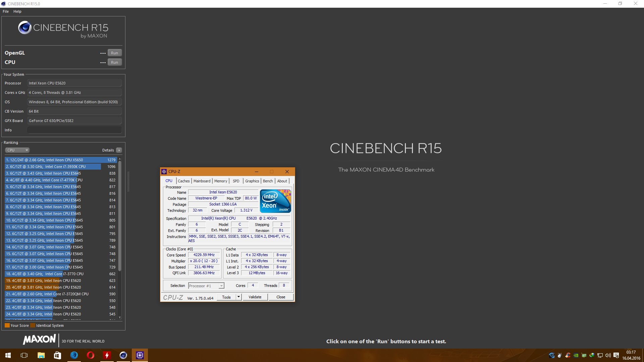Minimize the CPU-Z window

257,172
